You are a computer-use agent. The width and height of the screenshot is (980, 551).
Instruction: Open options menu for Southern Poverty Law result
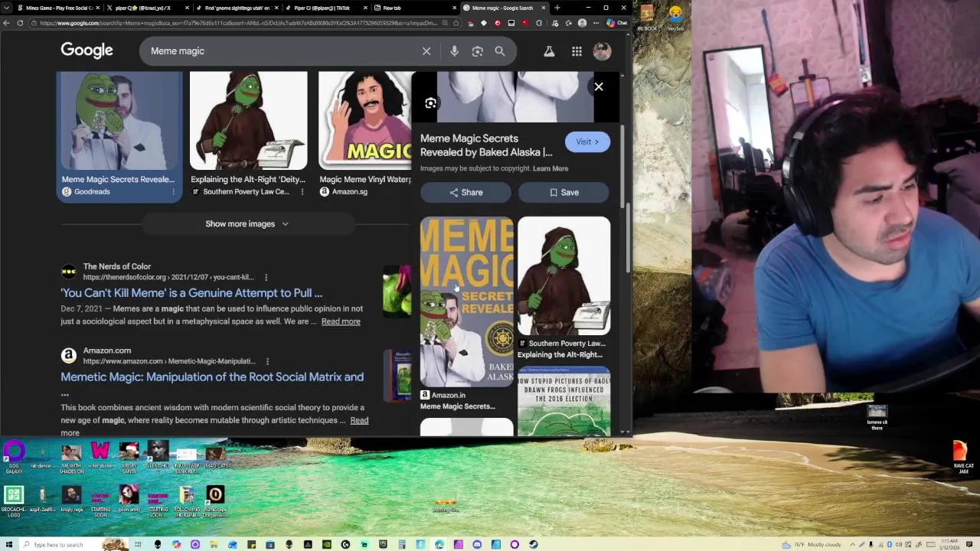click(x=302, y=191)
